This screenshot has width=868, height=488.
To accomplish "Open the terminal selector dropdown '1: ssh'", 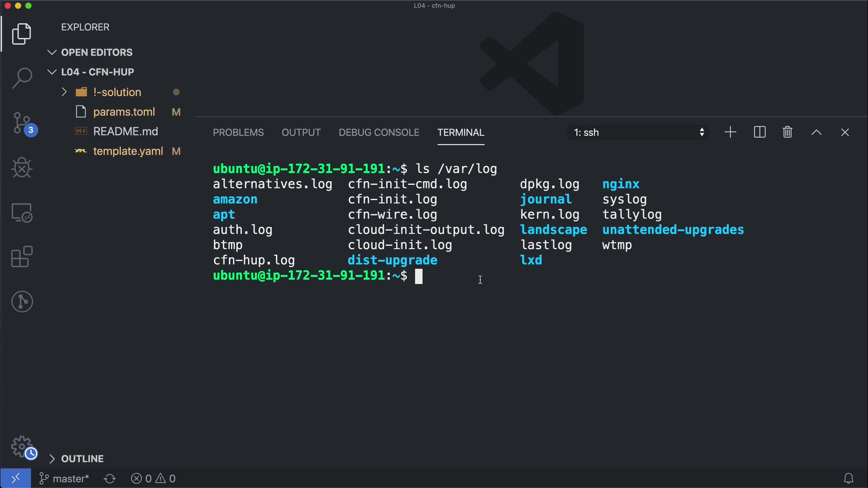I will tap(638, 132).
